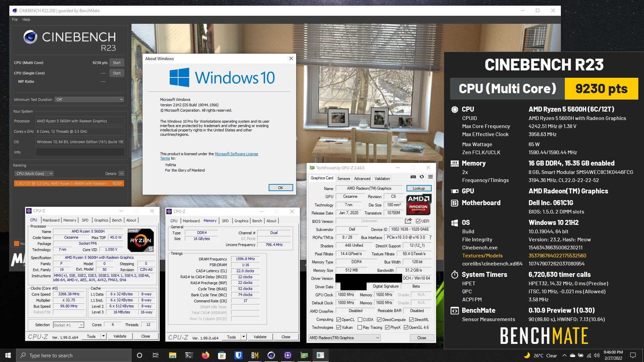Switch to Cinebench taskbar icon
The height and width of the screenshot is (362, 644).
(271, 355)
